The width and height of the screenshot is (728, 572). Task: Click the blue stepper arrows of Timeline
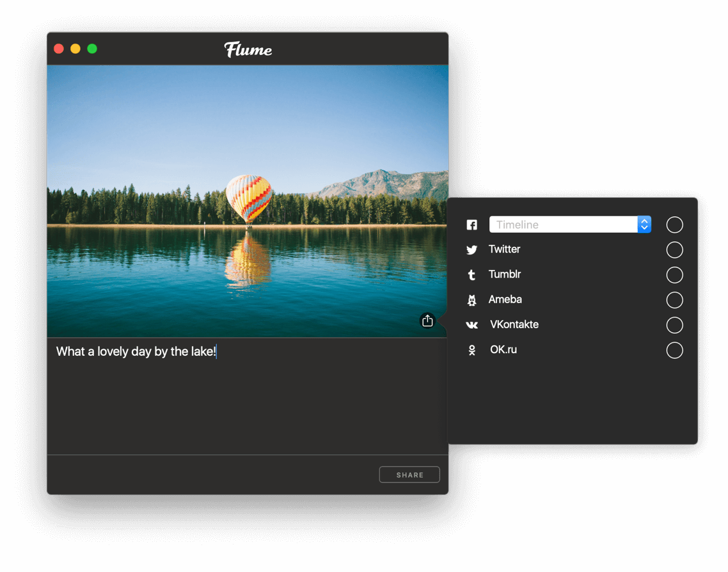[x=644, y=225]
